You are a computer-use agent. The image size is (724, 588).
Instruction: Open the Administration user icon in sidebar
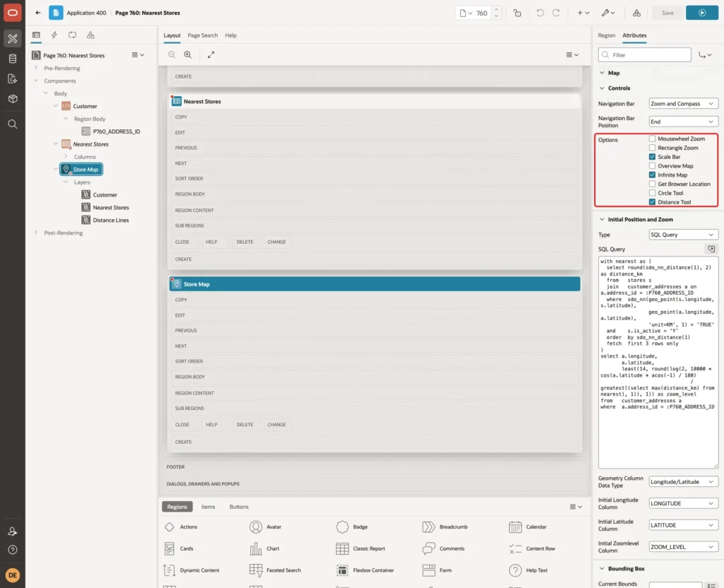click(13, 531)
